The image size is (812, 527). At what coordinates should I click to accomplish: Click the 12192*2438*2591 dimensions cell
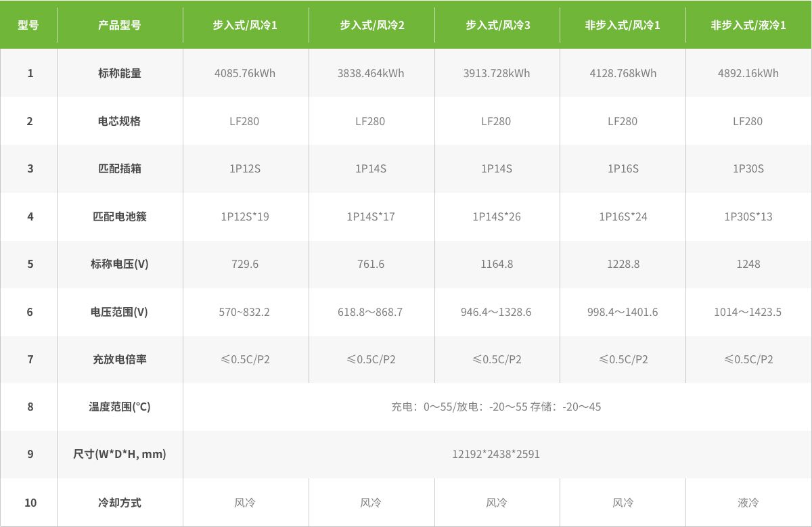click(x=496, y=454)
